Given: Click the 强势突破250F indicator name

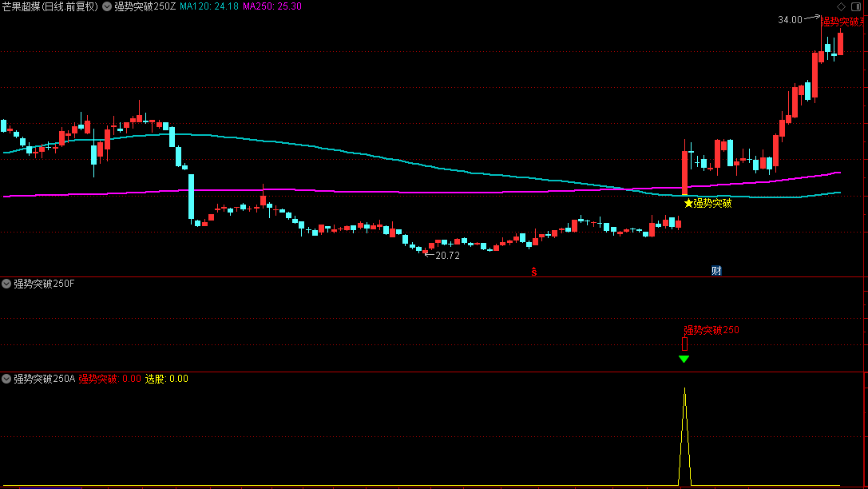Looking at the screenshot, I should [x=44, y=284].
